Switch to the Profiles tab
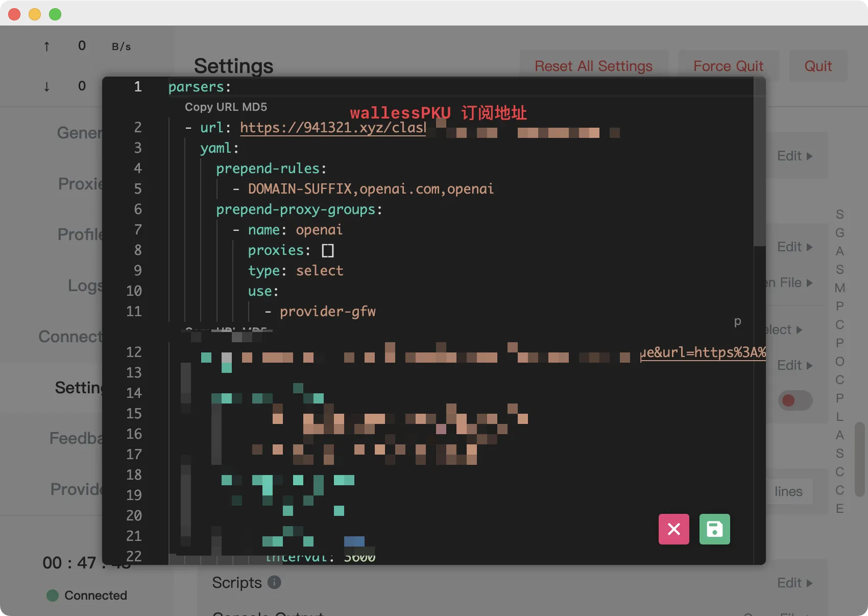This screenshot has width=868, height=616. 80,234
